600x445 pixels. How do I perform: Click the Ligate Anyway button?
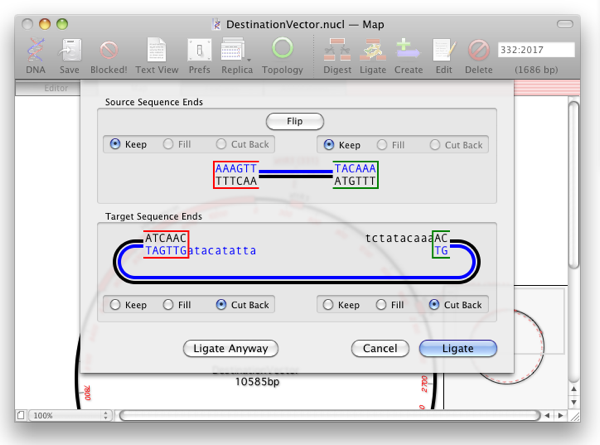point(230,348)
